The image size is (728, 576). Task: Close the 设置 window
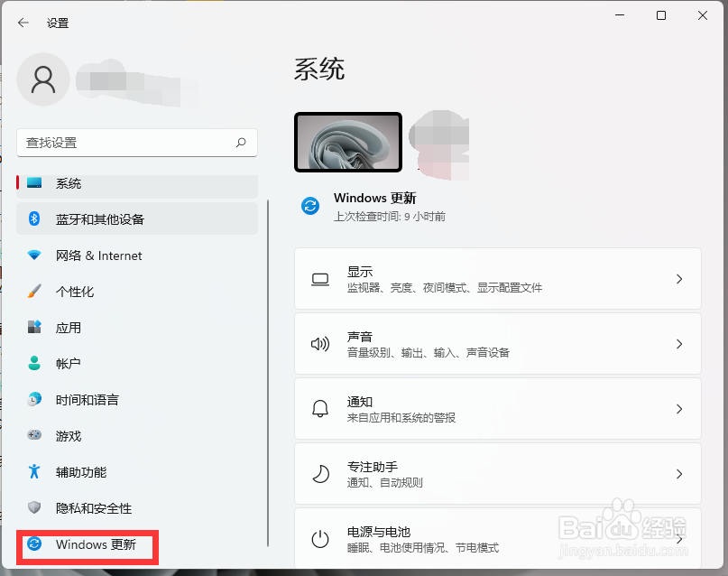(x=703, y=15)
